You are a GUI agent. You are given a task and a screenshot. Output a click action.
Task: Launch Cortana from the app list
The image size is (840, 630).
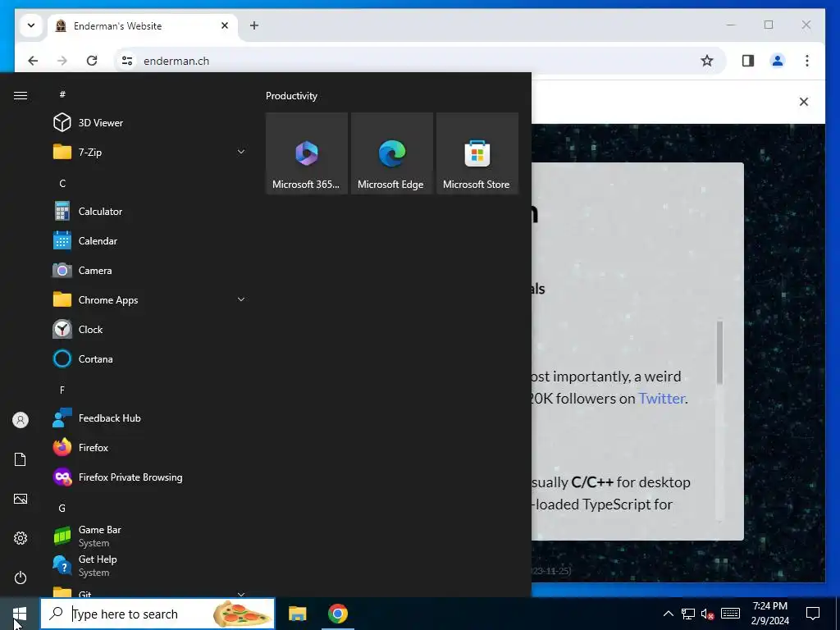[150, 358]
